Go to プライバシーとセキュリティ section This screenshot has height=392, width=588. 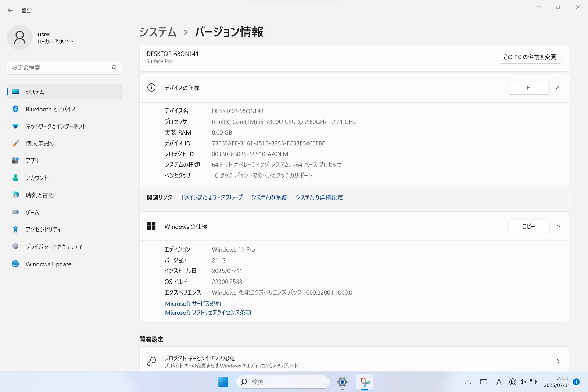(54, 247)
